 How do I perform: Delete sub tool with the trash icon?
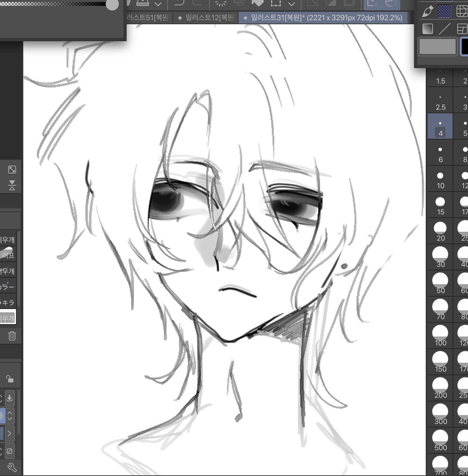pyautogui.click(x=12, y=336)
